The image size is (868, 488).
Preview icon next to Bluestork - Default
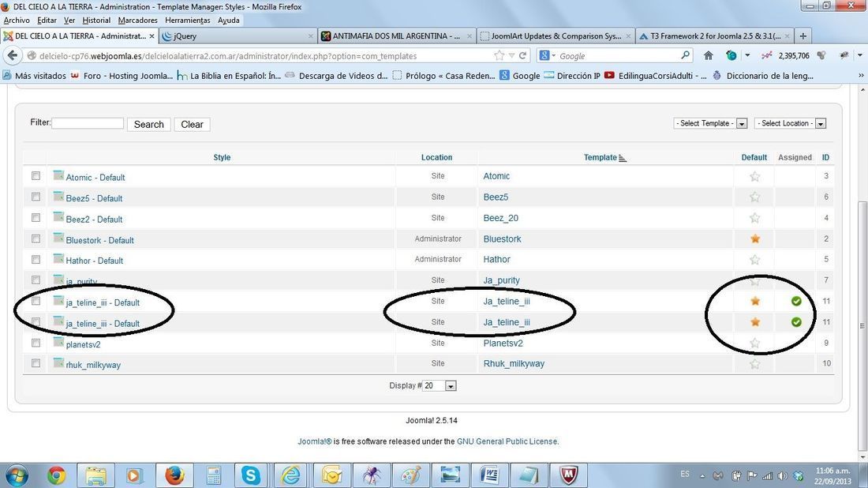pyautogui.click(x=58, y=238)
